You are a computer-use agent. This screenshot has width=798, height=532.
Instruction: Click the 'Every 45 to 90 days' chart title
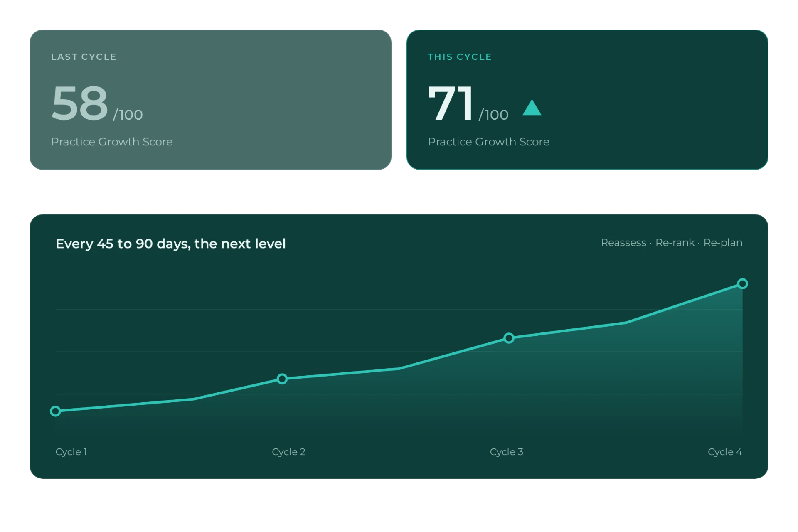(170, 244)
